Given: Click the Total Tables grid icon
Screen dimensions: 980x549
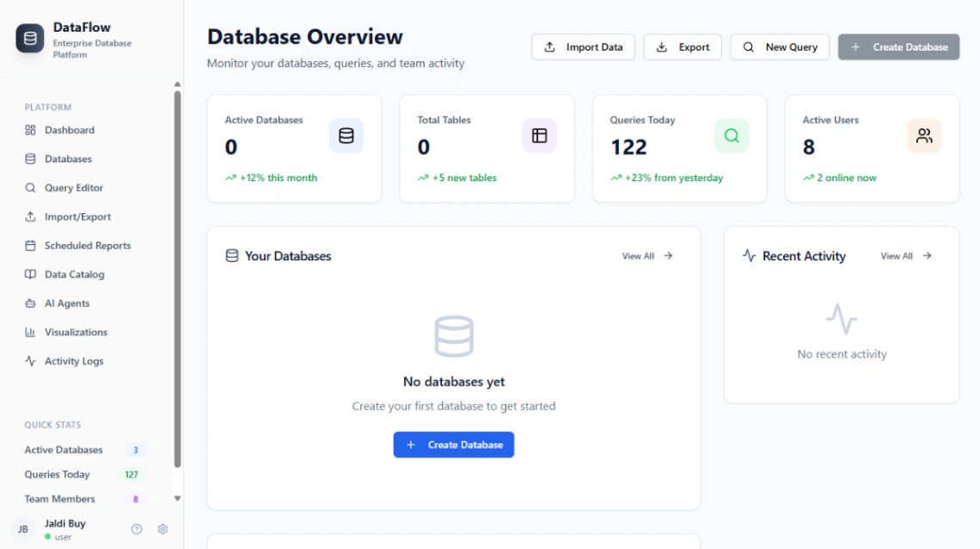Looking at the screenshot, I should click(539, 136).
